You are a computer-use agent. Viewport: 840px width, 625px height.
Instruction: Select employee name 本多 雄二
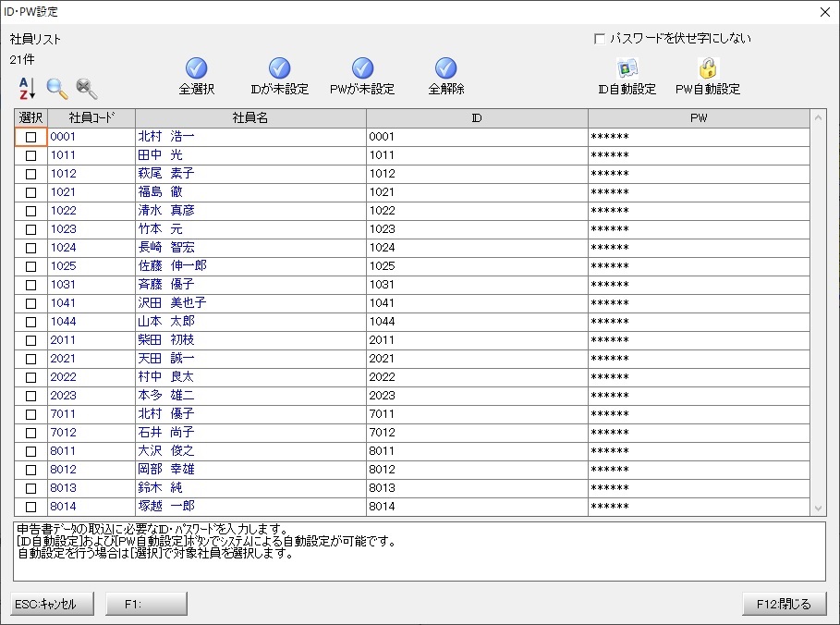[x=250, y=396]
